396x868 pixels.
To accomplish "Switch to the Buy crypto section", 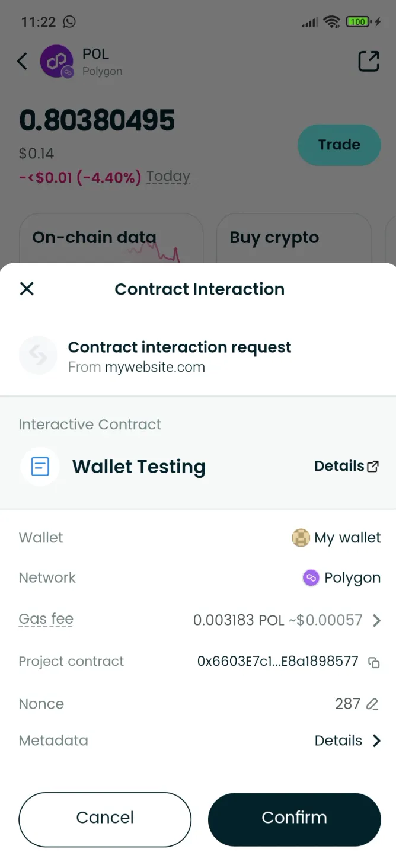I will tap(274, 237).
